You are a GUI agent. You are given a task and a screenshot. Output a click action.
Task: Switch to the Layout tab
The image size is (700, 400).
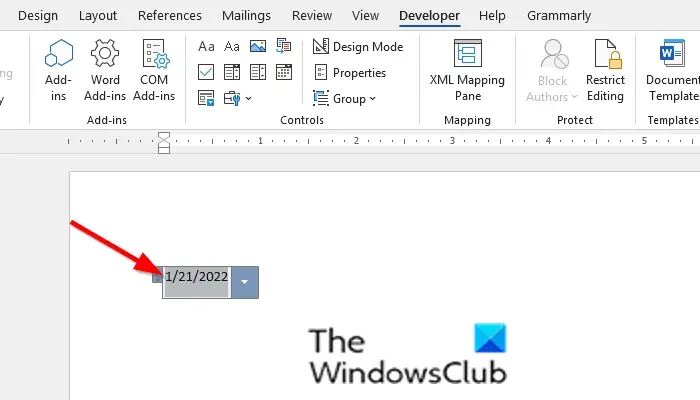pyautogui.click(x=98, y=16)
